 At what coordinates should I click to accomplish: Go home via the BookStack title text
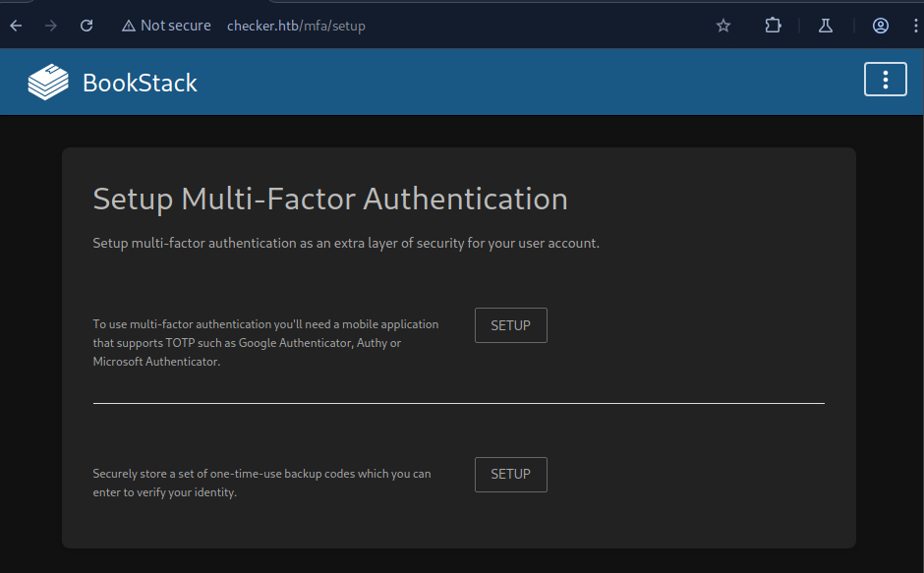(x=140, y=83)
